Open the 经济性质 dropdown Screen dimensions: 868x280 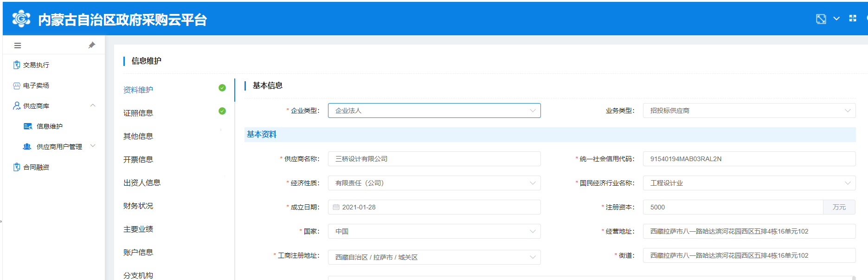click(434, 183)
